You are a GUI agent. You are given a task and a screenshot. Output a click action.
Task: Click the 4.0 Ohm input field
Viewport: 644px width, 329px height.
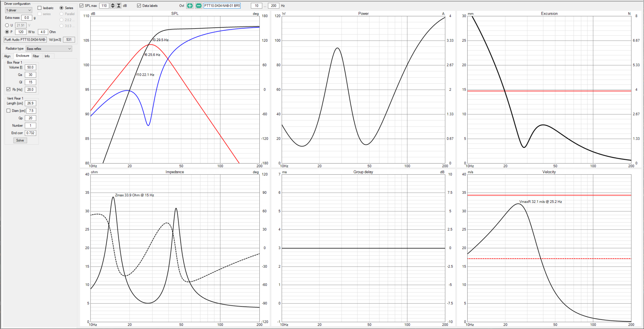[43, 32]
